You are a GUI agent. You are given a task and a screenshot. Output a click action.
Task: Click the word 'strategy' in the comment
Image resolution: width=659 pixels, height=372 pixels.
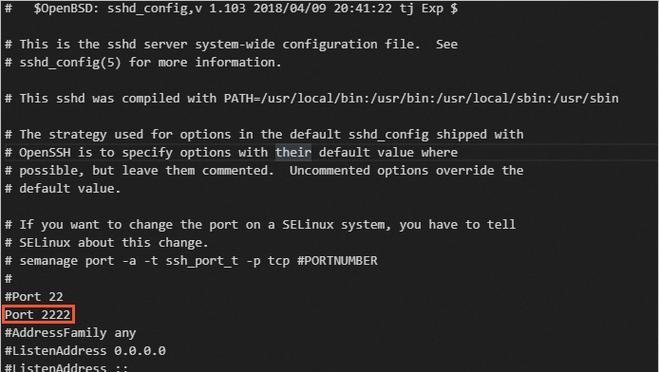tap(78, 135)
